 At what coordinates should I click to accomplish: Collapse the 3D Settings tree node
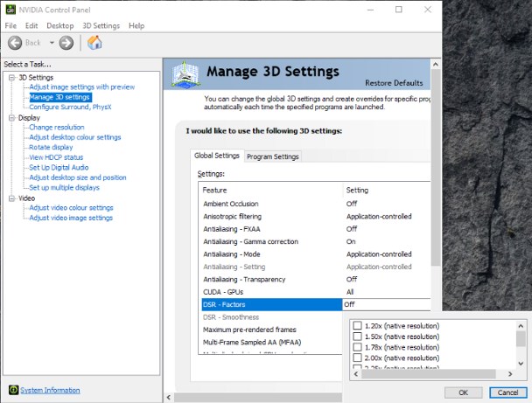10,78
